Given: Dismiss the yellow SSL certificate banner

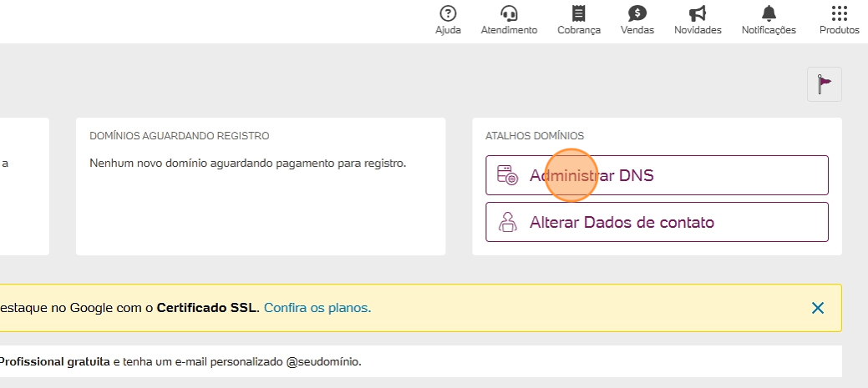Looking at the screenshot, I should tap(818, 308).
